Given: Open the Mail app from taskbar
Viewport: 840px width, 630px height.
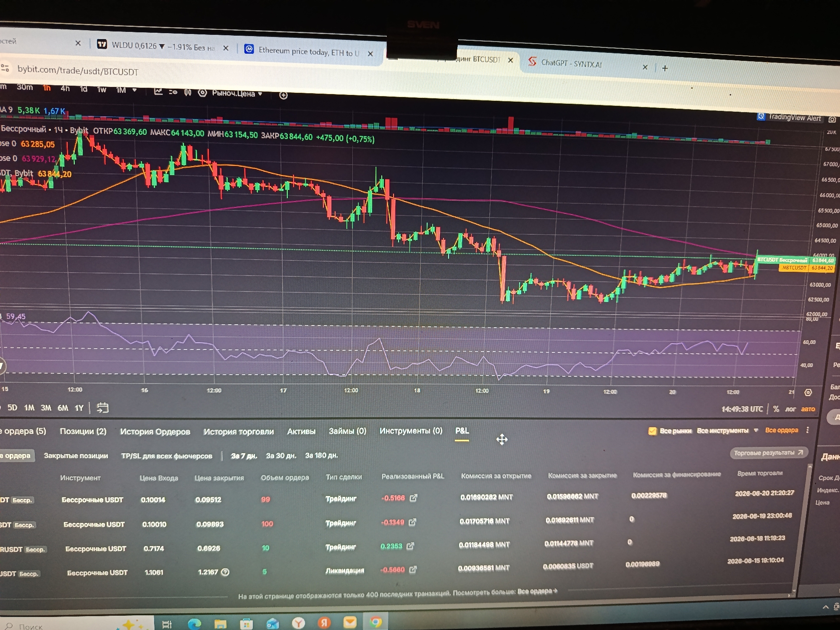Looking at the screenshot, I should (x=350, y=622).
